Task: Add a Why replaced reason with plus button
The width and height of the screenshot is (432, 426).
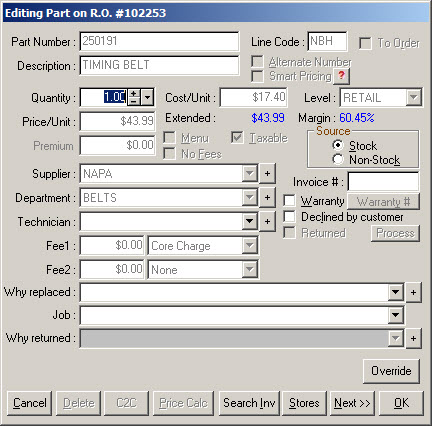Action: point(413,292)
